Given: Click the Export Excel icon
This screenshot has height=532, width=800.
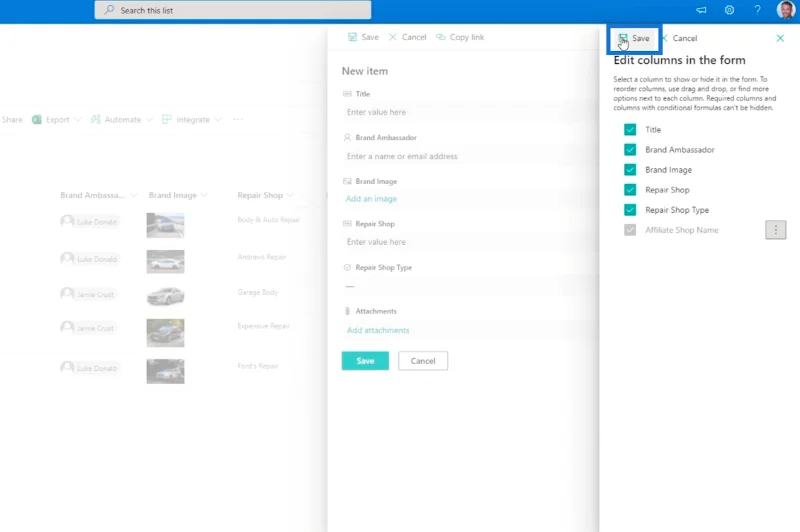Looking at the screenshot, I should 37,120.
